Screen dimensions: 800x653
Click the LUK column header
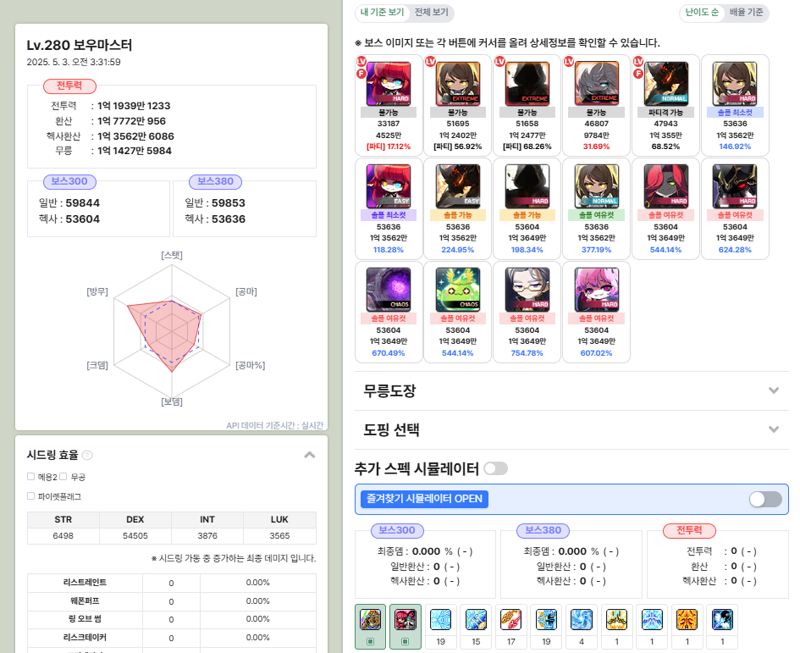coord(280,519)
